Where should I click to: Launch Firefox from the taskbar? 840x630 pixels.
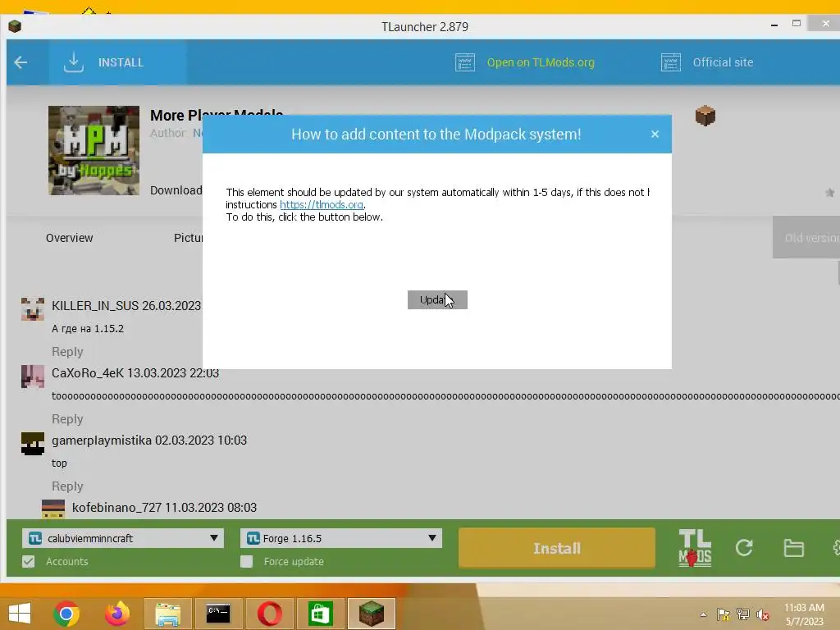tap(116, 614)
